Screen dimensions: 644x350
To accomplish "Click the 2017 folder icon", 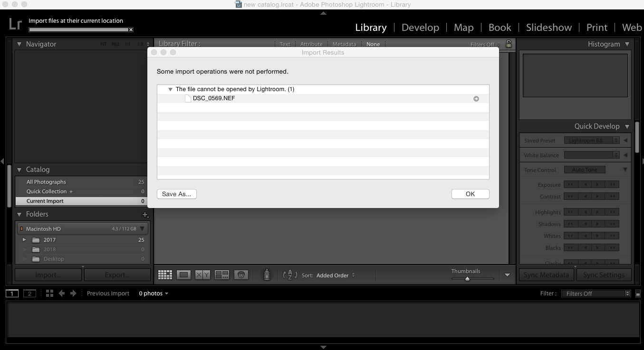I will pyautogui.click(x=36, y=240).
